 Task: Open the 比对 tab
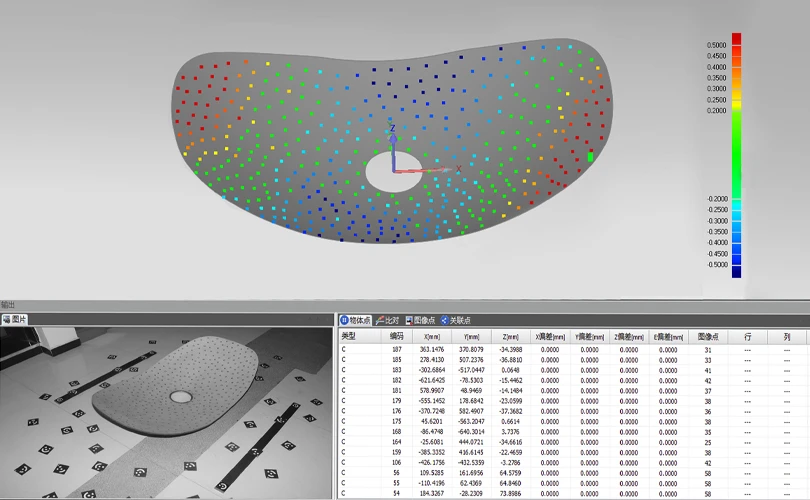click(387, 320)
